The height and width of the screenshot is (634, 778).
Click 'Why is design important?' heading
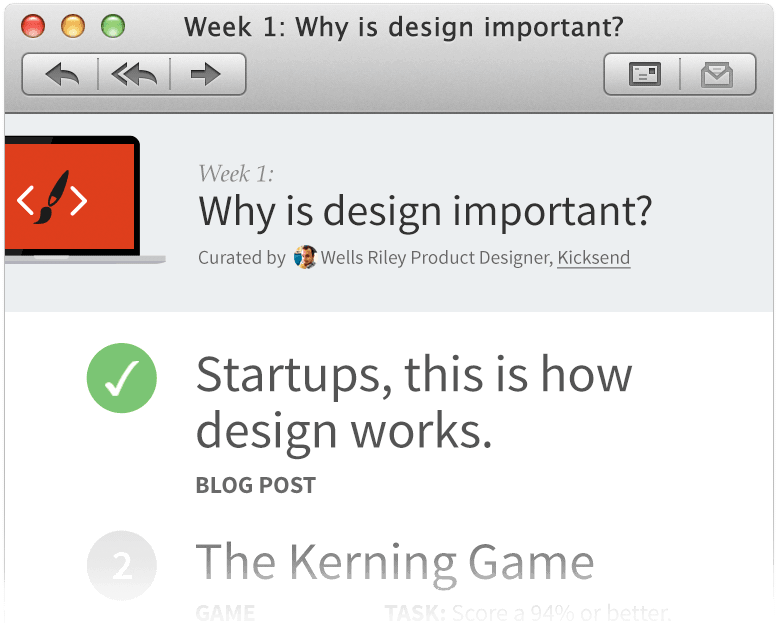pyautogui.click(x=425, y=212)
